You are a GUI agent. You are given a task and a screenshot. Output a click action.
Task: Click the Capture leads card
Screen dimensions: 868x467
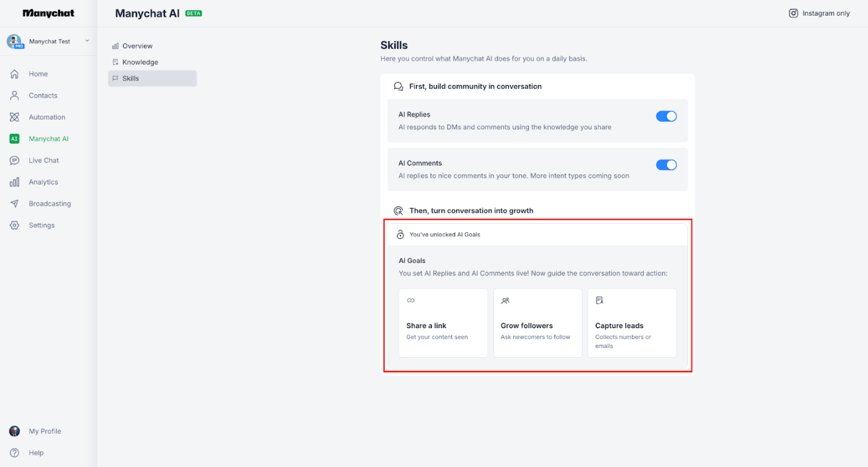tap(632, 323)
